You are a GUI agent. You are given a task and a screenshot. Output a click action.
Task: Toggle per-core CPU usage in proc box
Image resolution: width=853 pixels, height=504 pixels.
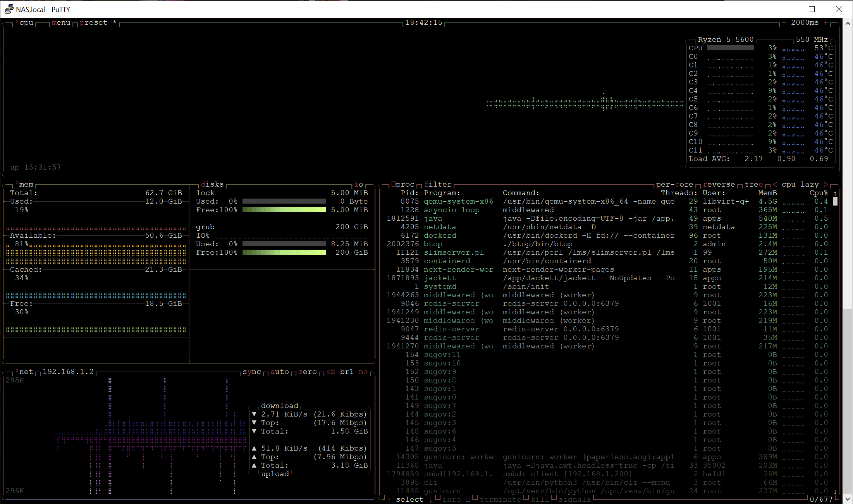tap(674, 184)
